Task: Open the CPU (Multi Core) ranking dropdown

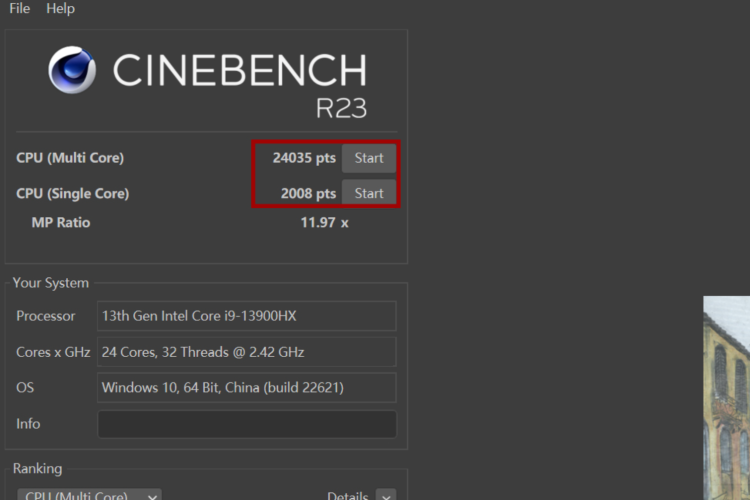Action: [89, 495]
